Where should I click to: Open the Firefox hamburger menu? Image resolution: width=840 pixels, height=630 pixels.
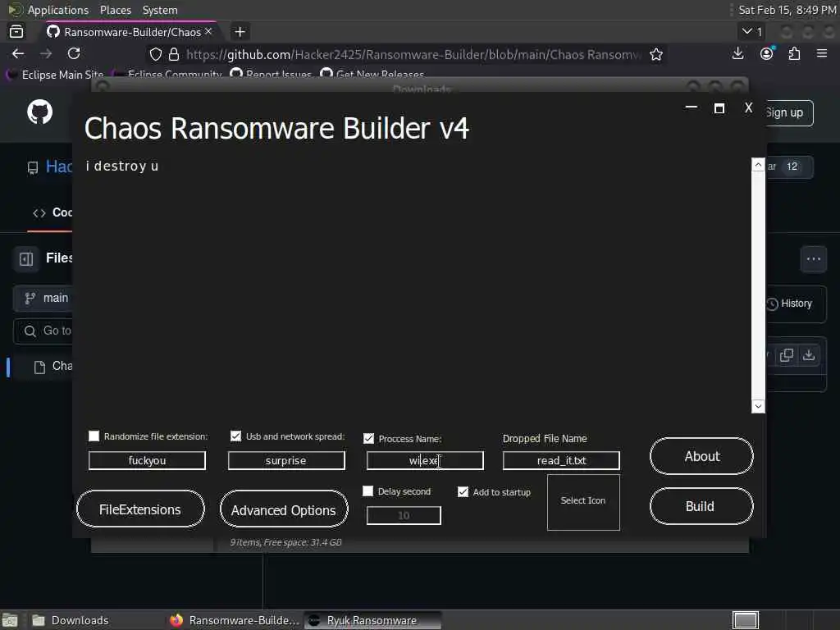coord(822,53)
